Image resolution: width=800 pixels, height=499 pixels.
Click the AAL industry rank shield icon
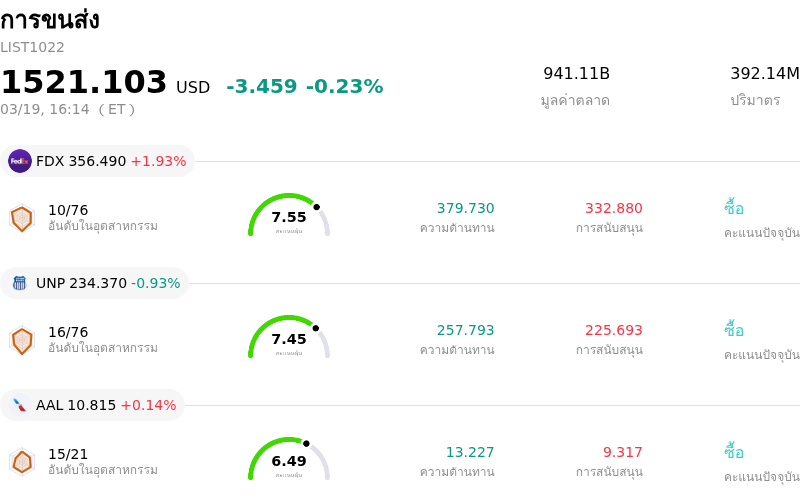(22, 462)
